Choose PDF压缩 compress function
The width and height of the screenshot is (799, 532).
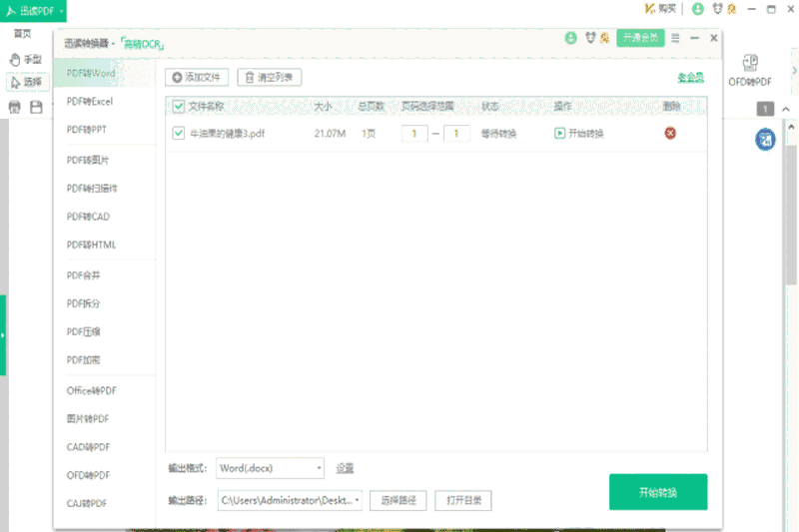pos(84,332)
